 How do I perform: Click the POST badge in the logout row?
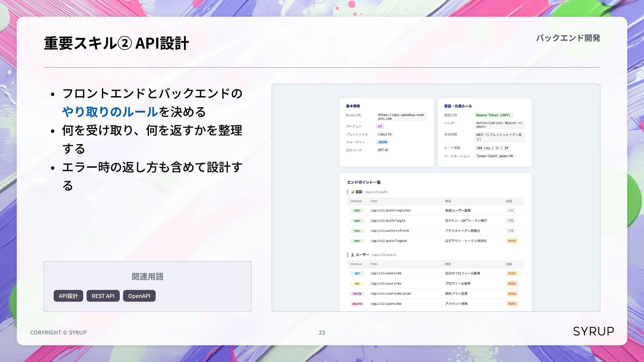[x=357, y=241]
